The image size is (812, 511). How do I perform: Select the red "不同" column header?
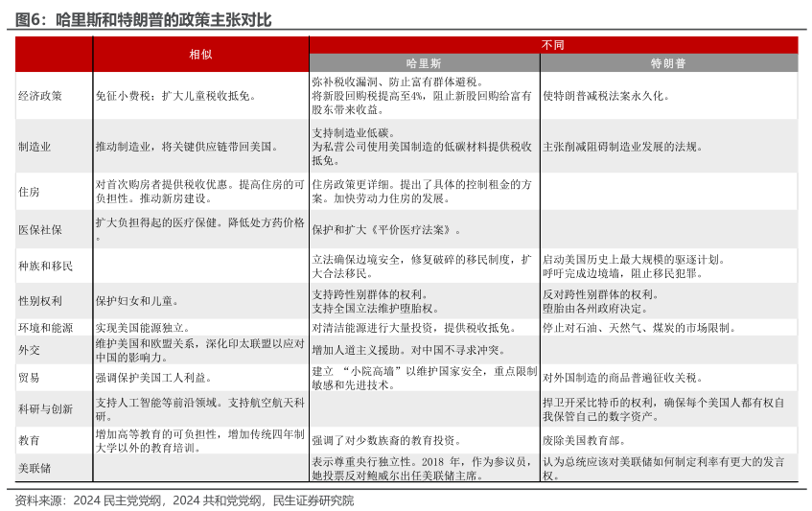(x=553, y=45)
